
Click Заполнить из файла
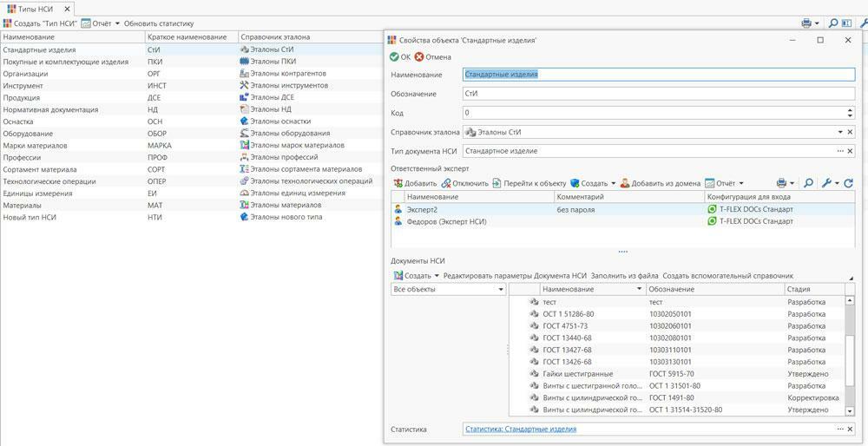[624, 276]
